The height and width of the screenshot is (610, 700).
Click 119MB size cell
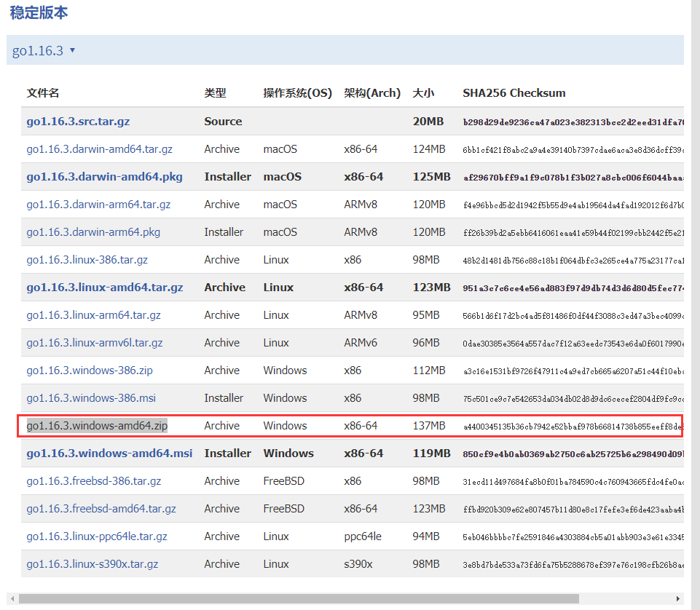(432, 453)
